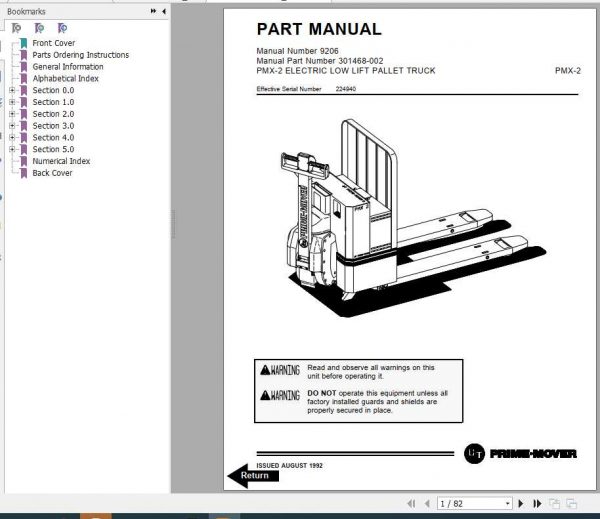
Task: Select the Section 3.0 bookmark
Action: coord(53,126)
